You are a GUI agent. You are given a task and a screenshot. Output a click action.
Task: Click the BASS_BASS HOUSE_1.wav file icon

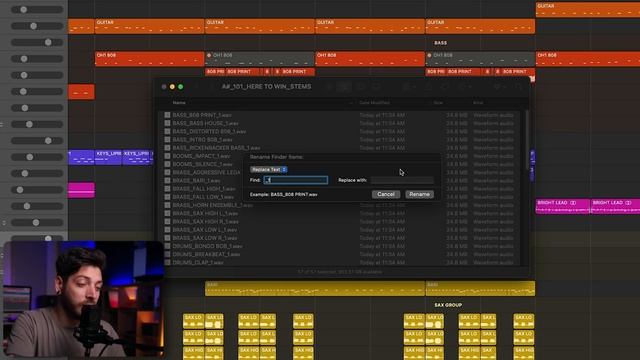[x=167, y=123]
